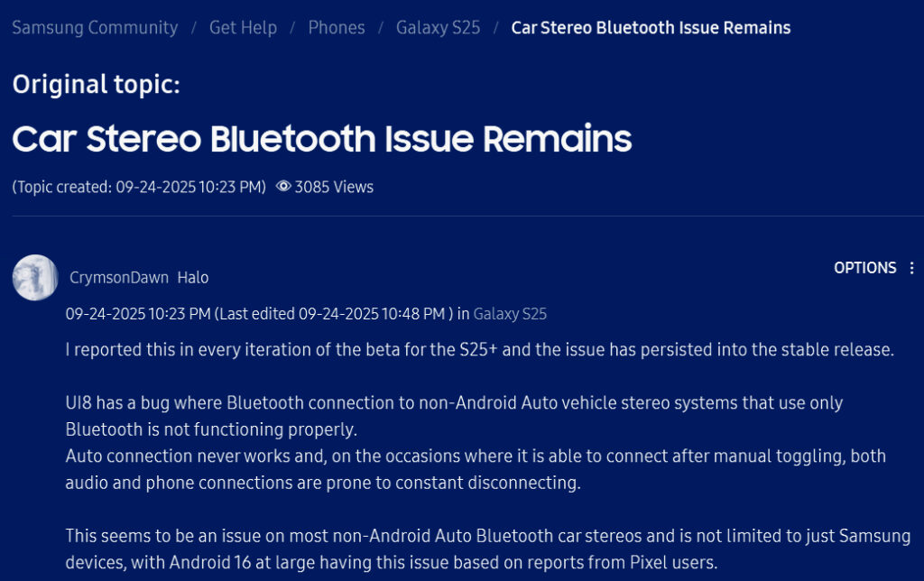Image resolution: width=924 pixels, height=581 pixels.
Task: Click the divider line under the topic header
Action: pos(462,217)
